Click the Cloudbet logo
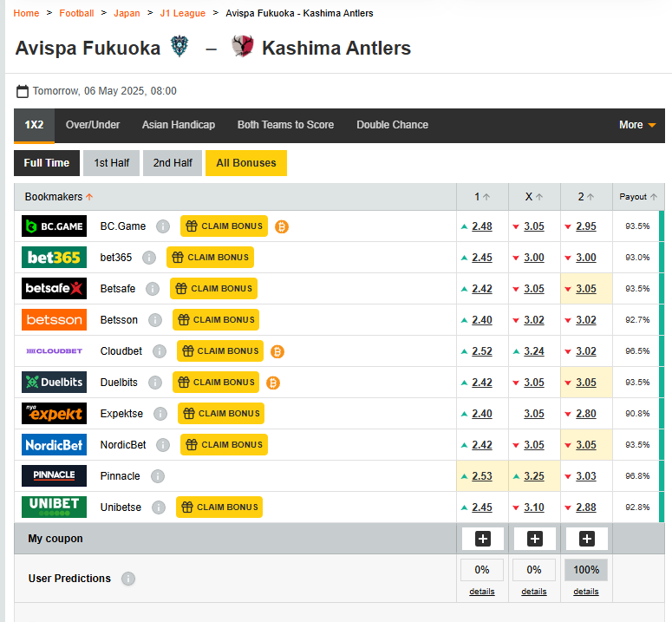Viewport: 672px width, 622px height. click(54, 351)
